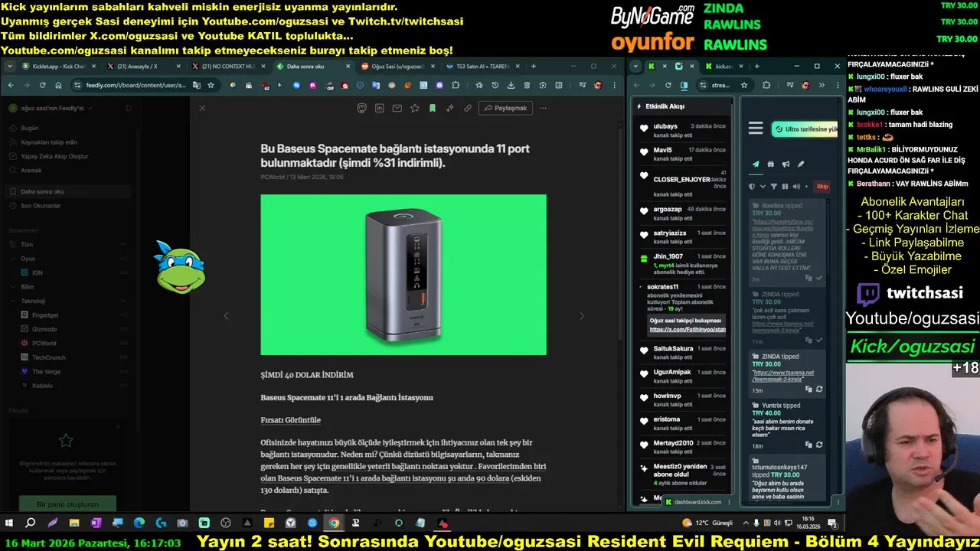The width and height of the screenshot is (980, 551).
Task: Click the Paylaşmak share button
Action: [506, 108]
